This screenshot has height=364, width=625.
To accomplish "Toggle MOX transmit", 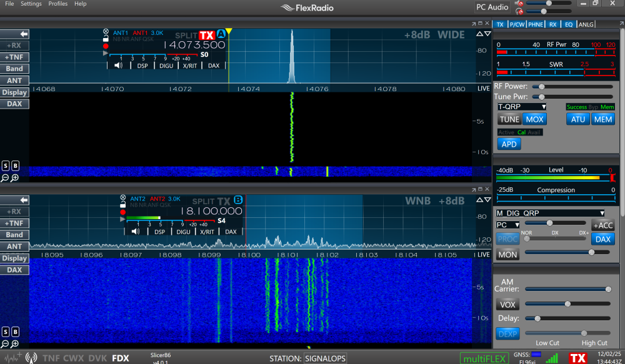I will [534, 119].
